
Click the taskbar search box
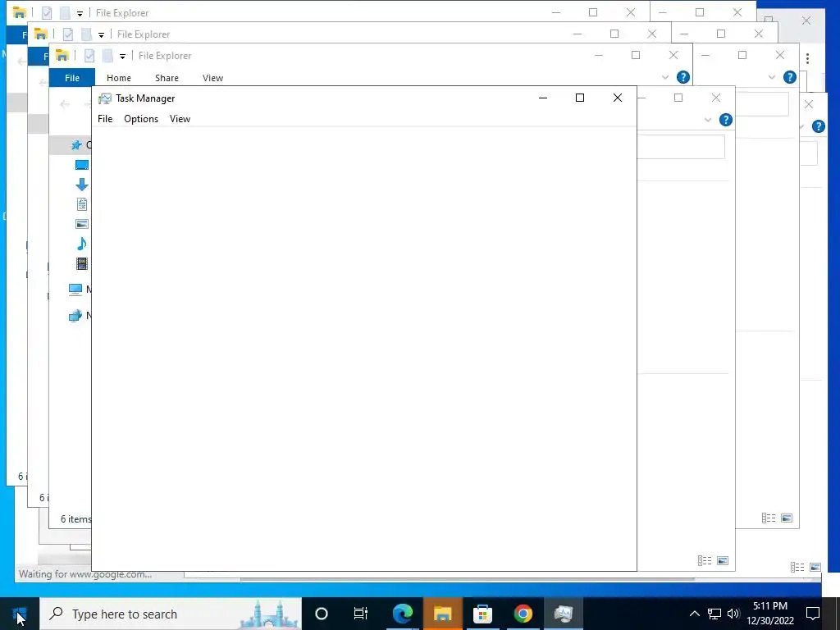[171, 614]
